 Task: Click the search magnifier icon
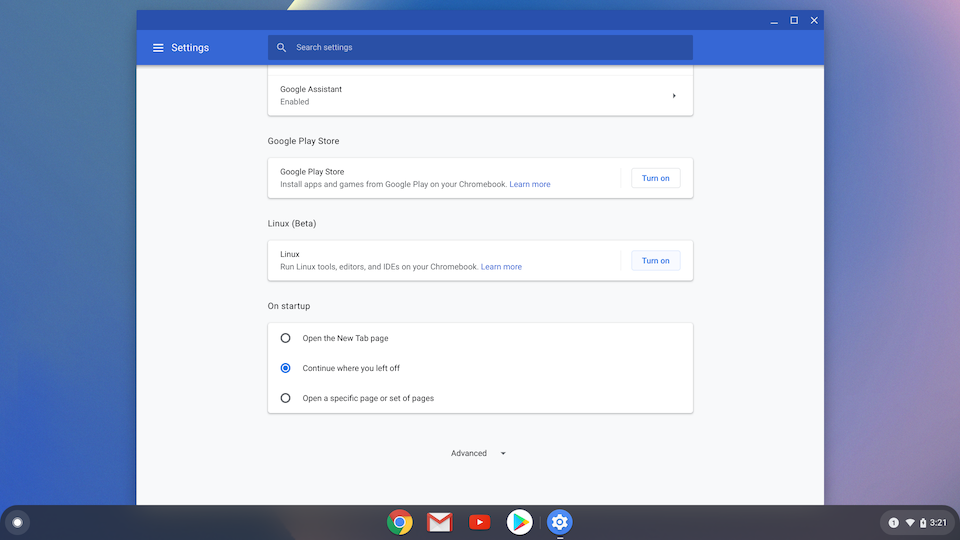coord(281,48)
